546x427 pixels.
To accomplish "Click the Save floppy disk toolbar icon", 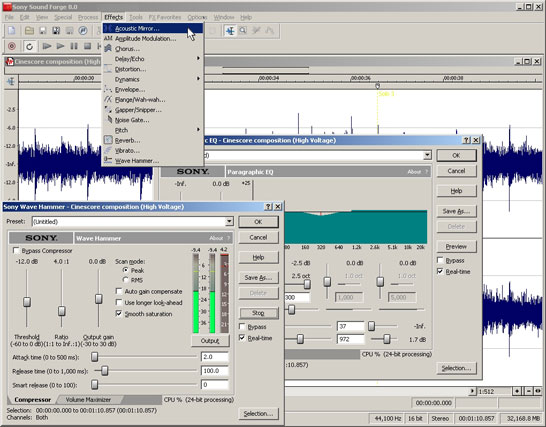I will 42,31.
